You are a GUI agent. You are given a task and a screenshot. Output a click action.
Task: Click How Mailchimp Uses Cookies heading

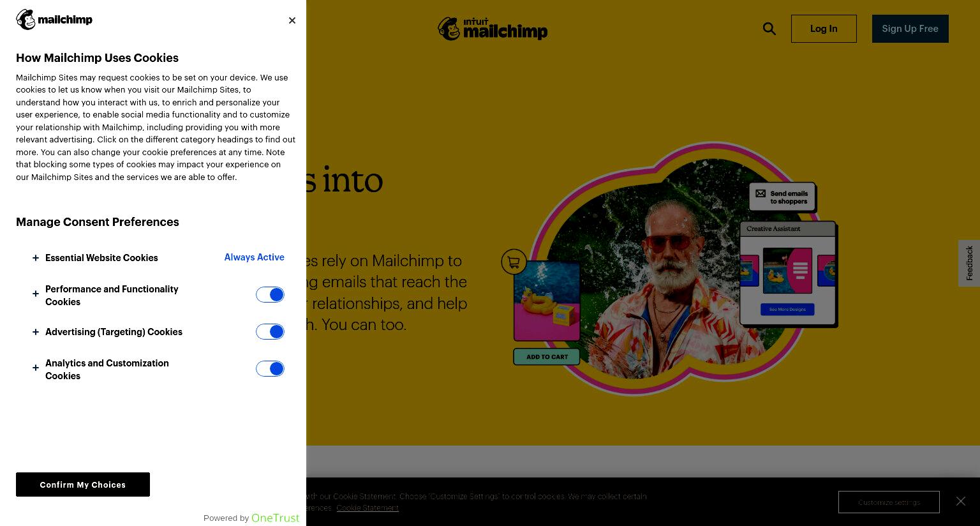coord(97,58)
